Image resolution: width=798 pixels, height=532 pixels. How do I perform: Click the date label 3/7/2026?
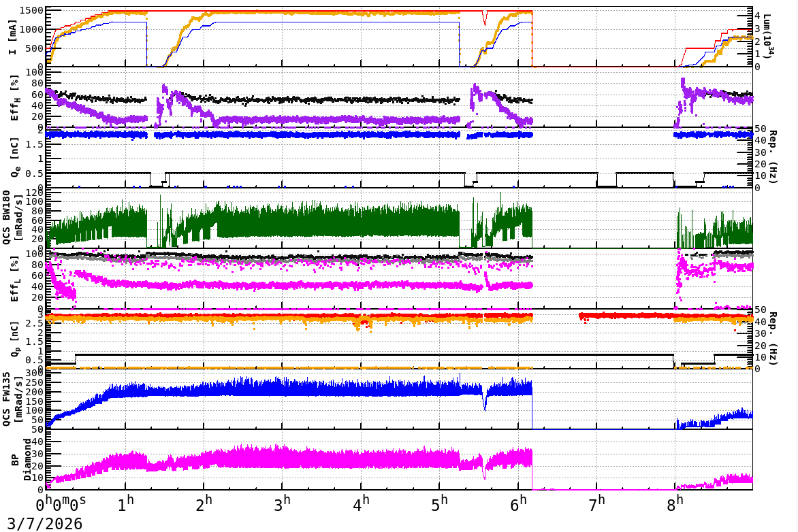[44, 523]
